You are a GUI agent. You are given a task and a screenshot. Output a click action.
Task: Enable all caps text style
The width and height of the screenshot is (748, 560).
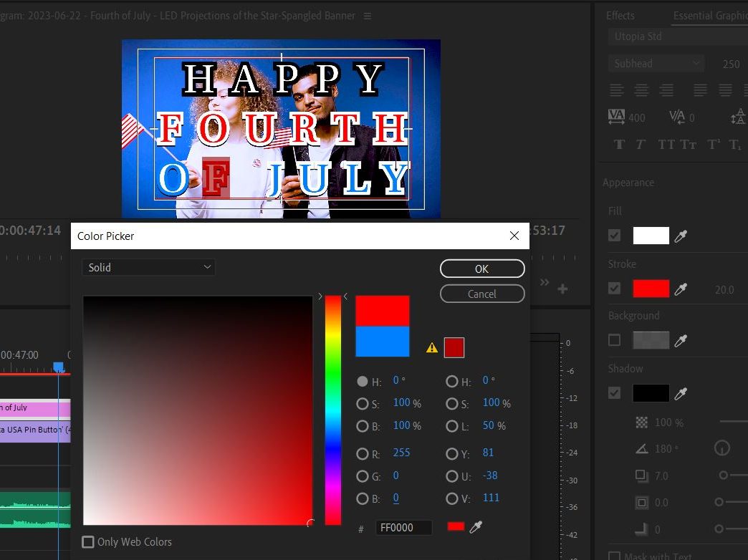tap(666, 145)
